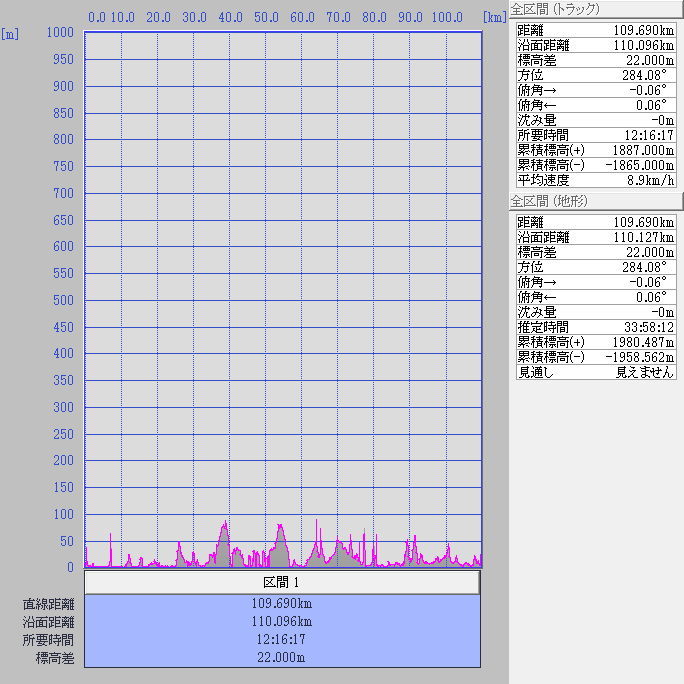Click 俯角→ value -0.06° in トラック panel

pyautogui.click(x=648, y=90)
